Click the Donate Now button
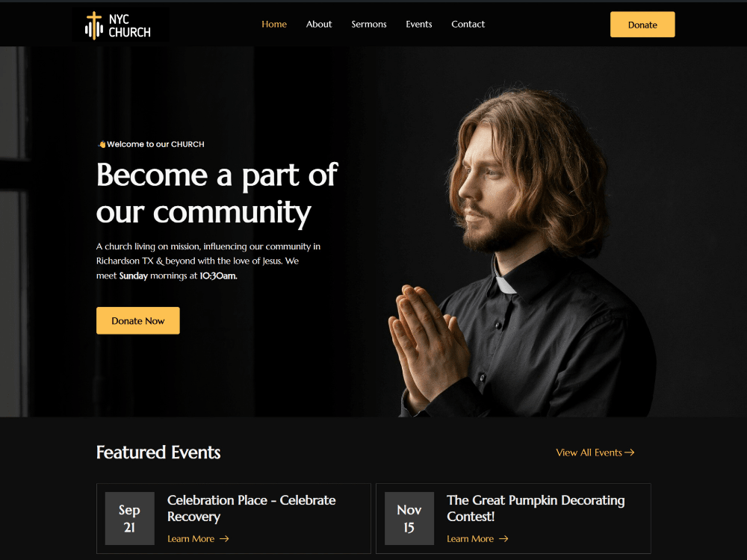This screenshot has height=560, width=747. (x=138, y=320)
